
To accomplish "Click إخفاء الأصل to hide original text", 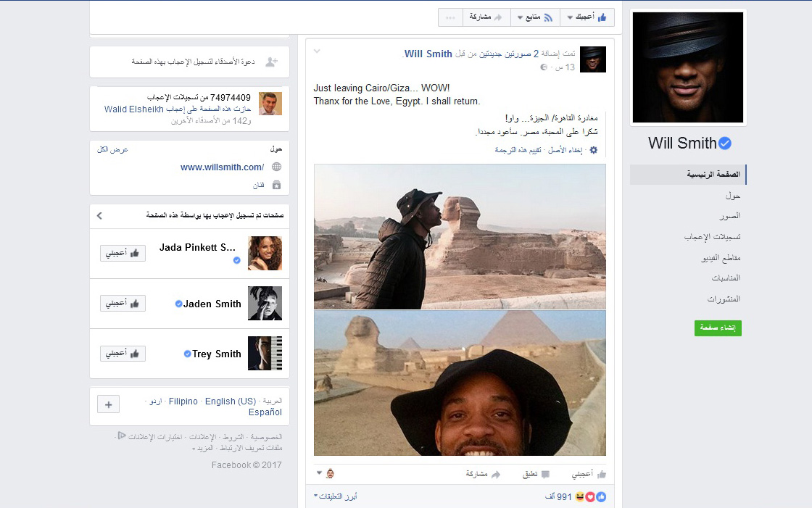I will point(565,150).
